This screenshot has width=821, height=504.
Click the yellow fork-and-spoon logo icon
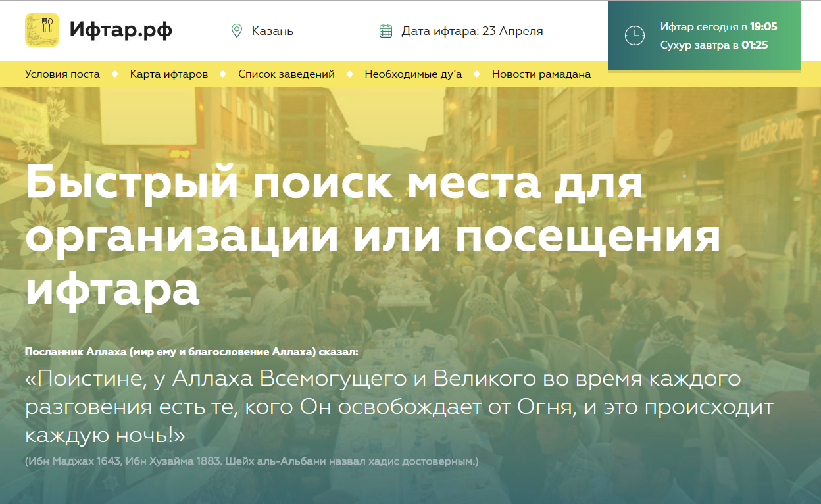pos(42,30)
